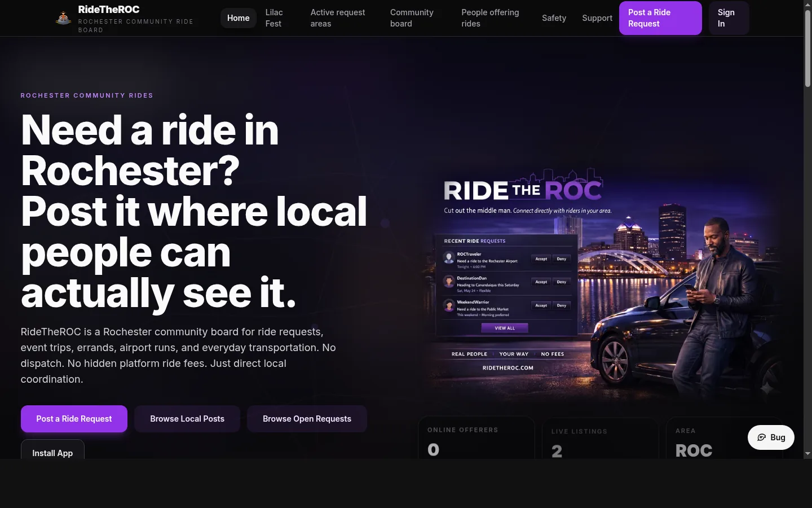Open the Home nav item

(x=238, y=18)
